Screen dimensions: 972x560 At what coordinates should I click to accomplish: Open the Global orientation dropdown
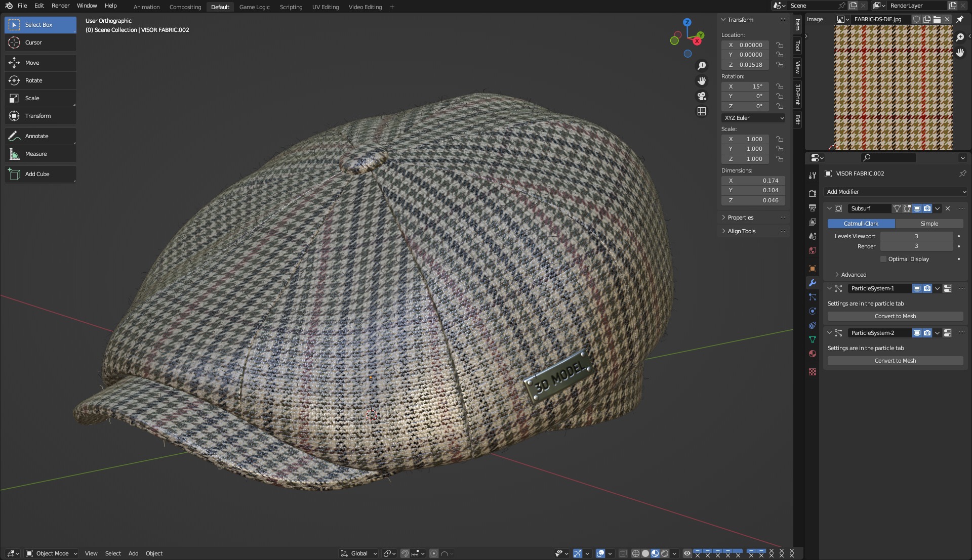(359, 553)
